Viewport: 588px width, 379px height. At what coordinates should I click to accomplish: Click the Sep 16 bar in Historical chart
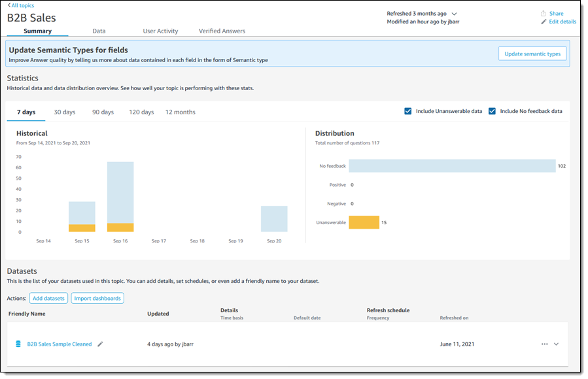pos(120,196)
